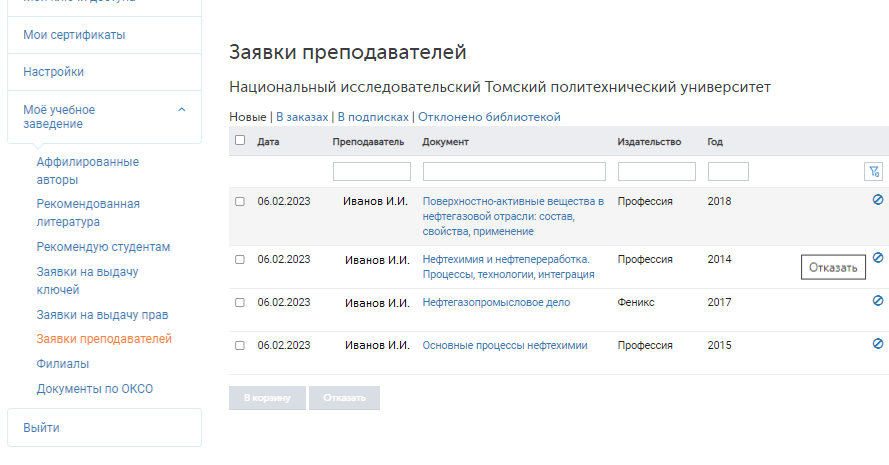
Task: Click the Преподаватель column header
Action: point(368,142)
